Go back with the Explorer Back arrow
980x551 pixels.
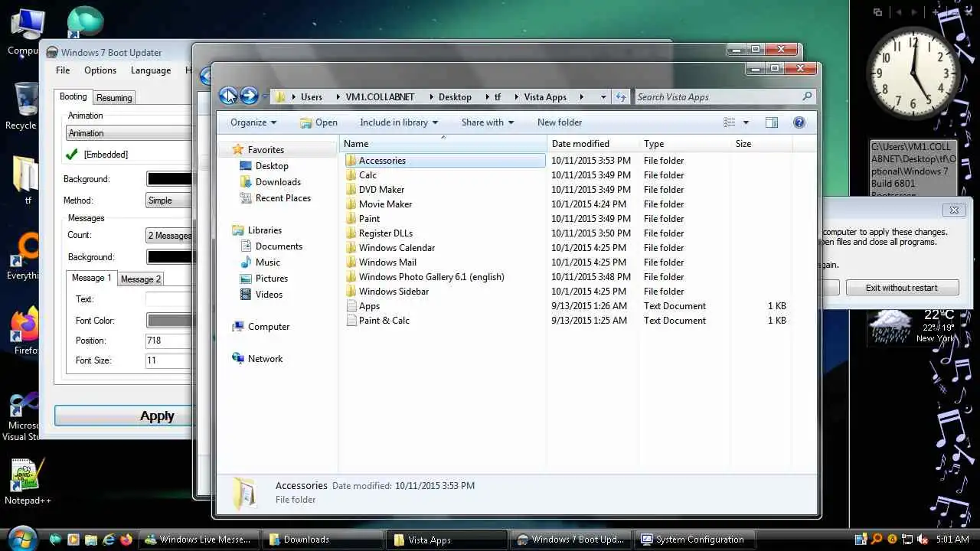228,96
